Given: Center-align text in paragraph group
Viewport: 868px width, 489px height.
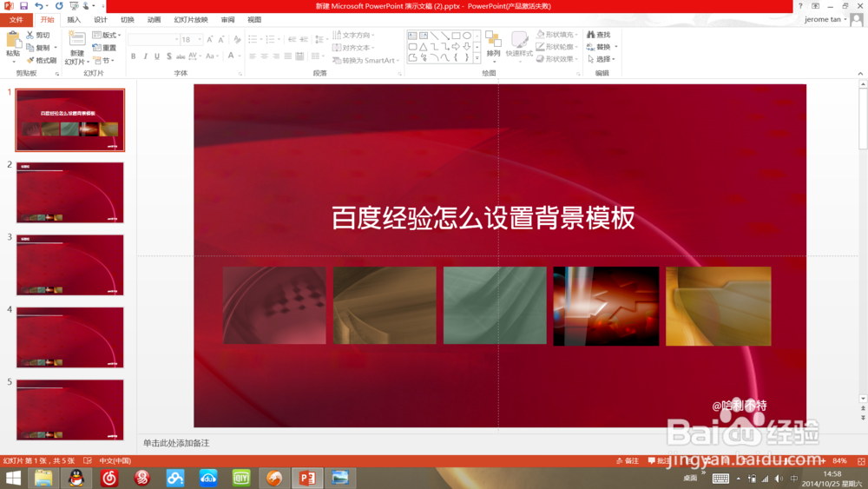Looking at the screenshot, I should pos(264,56).
